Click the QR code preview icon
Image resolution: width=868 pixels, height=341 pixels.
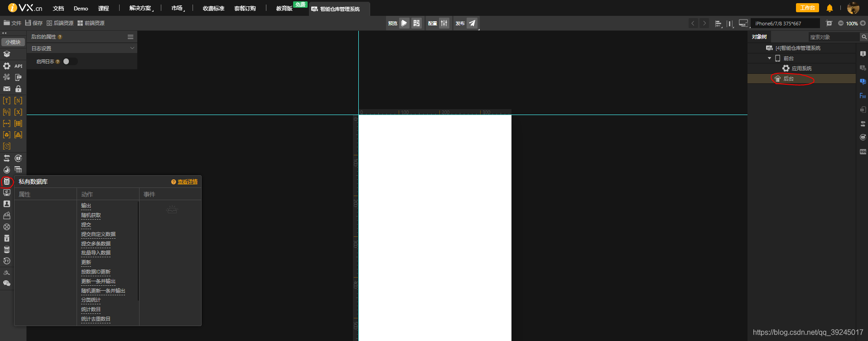pos(416,23)
